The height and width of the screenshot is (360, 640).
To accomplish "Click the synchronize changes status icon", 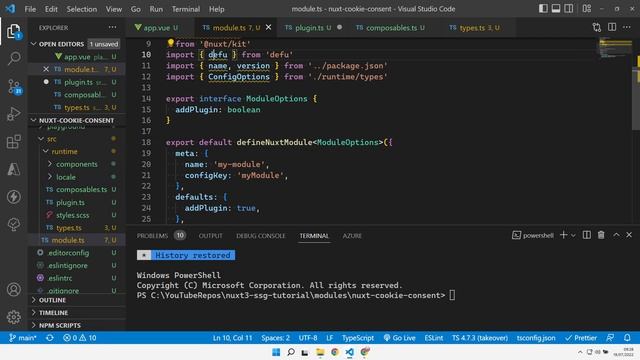I will 50,338.
